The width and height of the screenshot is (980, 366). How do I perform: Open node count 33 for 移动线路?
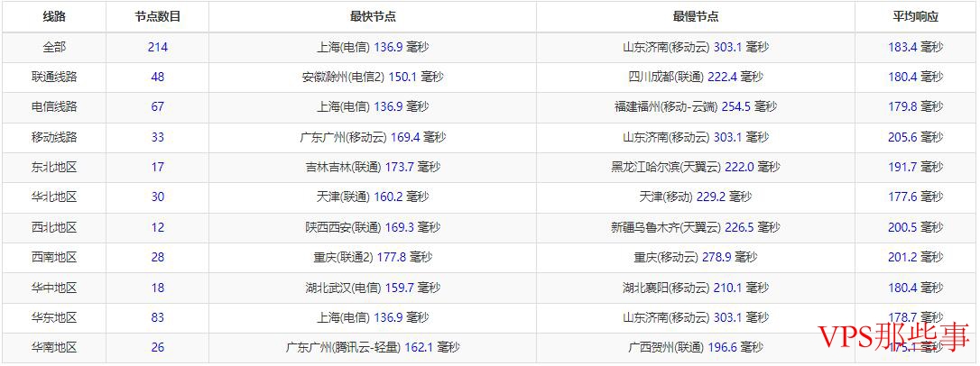[158, 137]
